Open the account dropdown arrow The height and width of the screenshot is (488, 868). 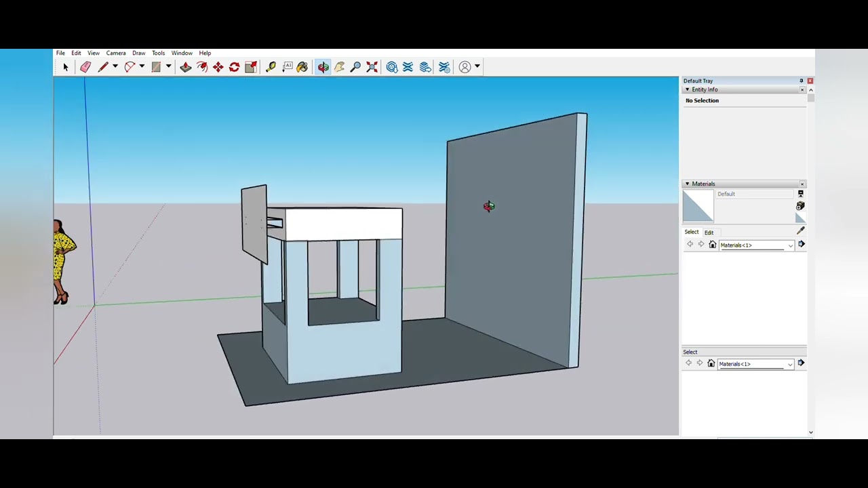[x=477, y=67]
